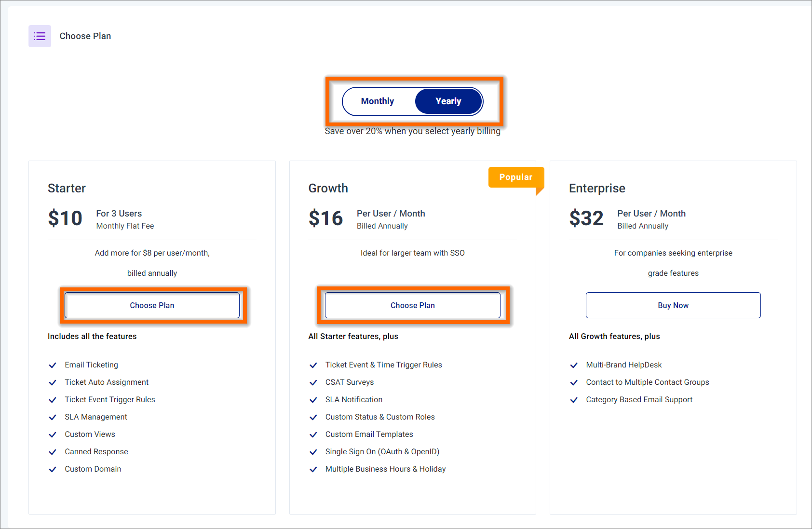
Task: Click the $16 Growth price
Action: coord(325,218)
